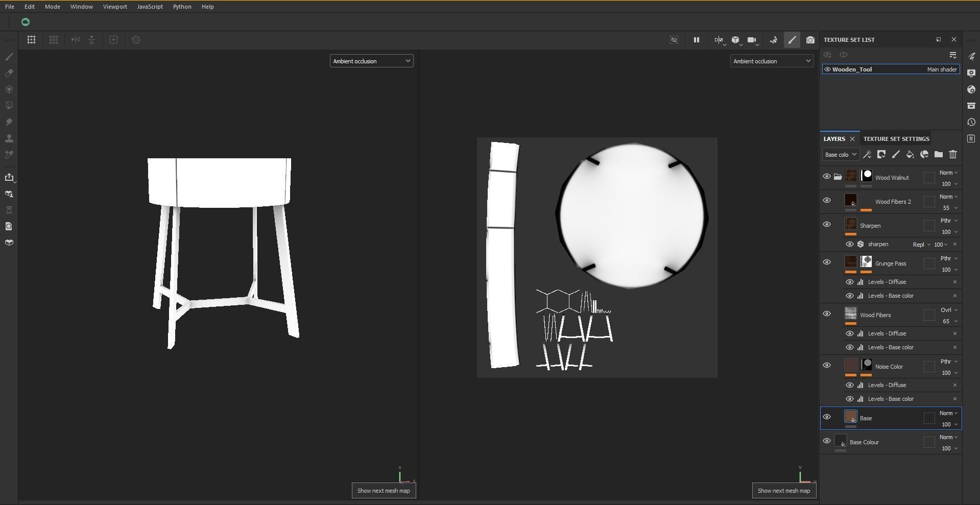Select the Eraser tool
The height and width of the screenshot is (505, 980).
[9, 73]
